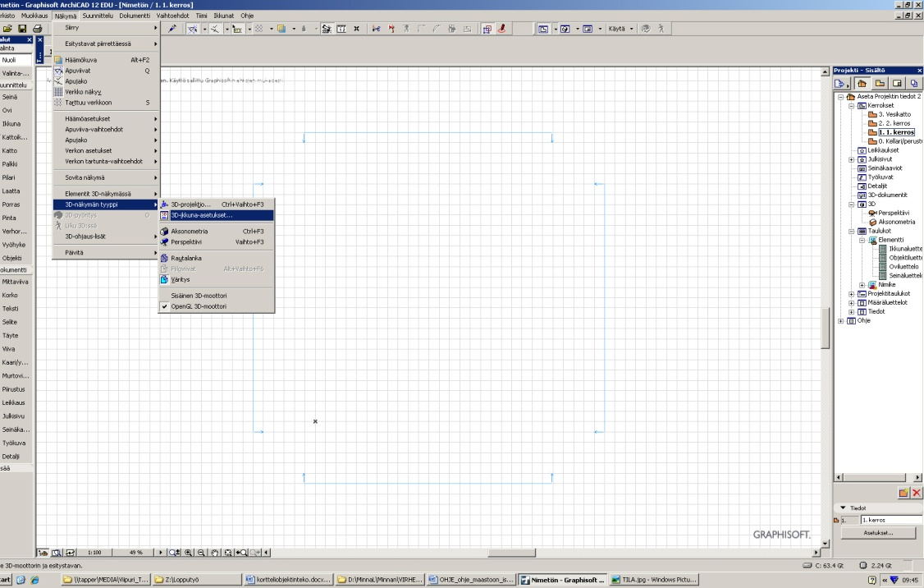This screenshot has height=588, width=924.
Task: Click the Print icon in toolbar
Action: pyautogui.click(x=37, y=28)
